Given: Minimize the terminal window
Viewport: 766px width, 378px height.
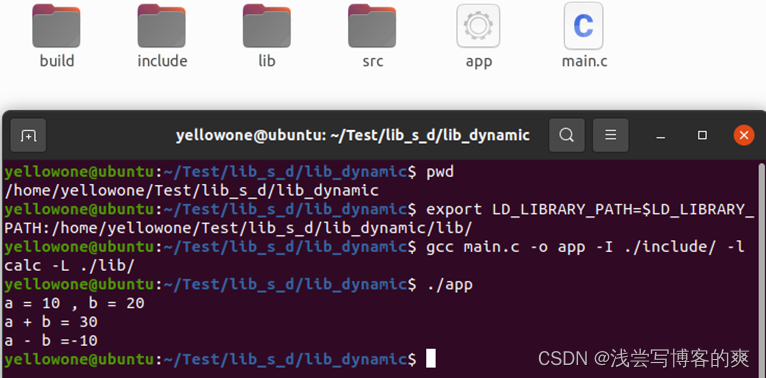Looking at the screenshot, I should tap(661, 136).
